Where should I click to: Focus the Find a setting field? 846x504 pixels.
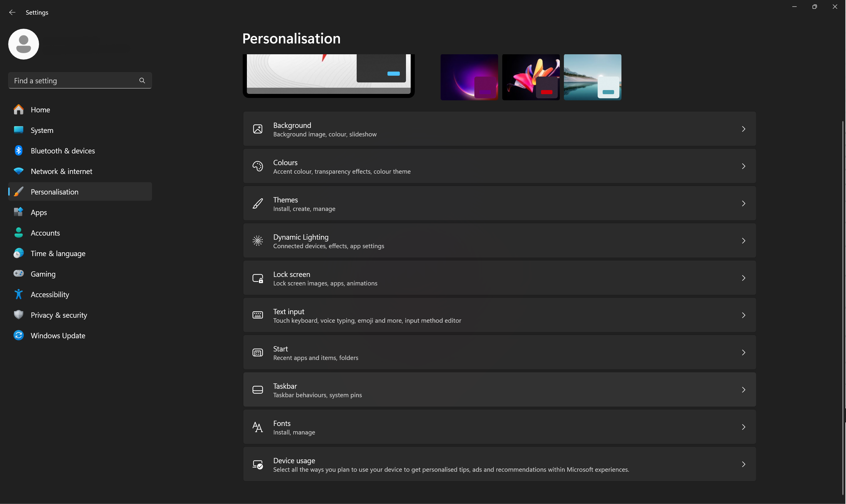pos(80,80)
